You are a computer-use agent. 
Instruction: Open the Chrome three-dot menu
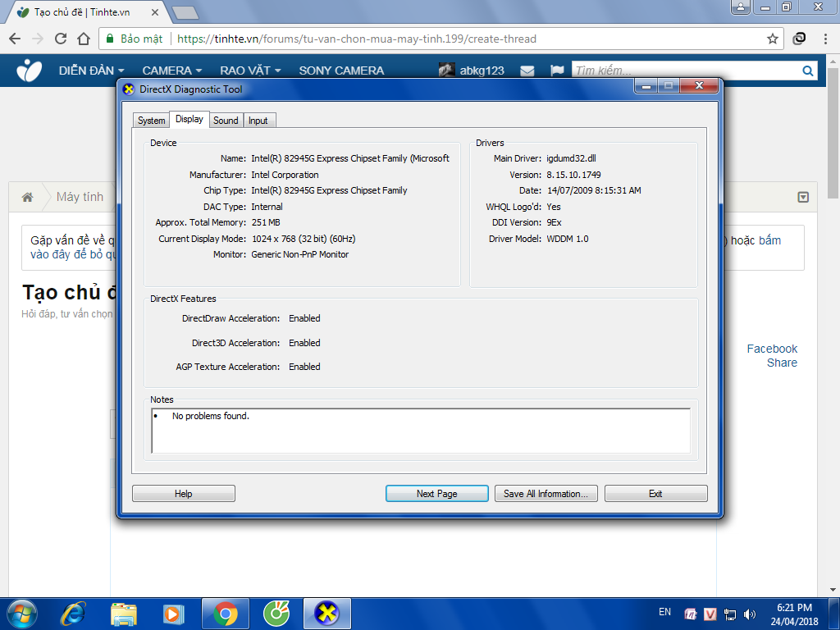tap(825, 39)
